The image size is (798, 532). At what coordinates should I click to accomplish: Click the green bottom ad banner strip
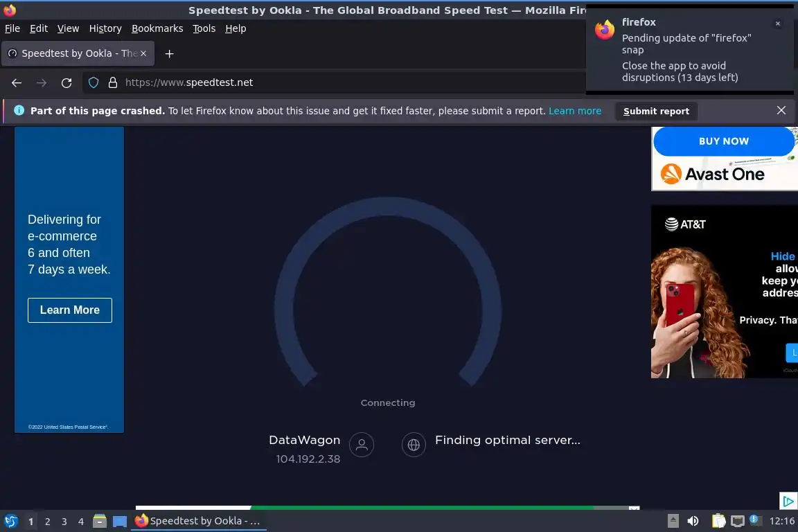click(x=423, y=508)
